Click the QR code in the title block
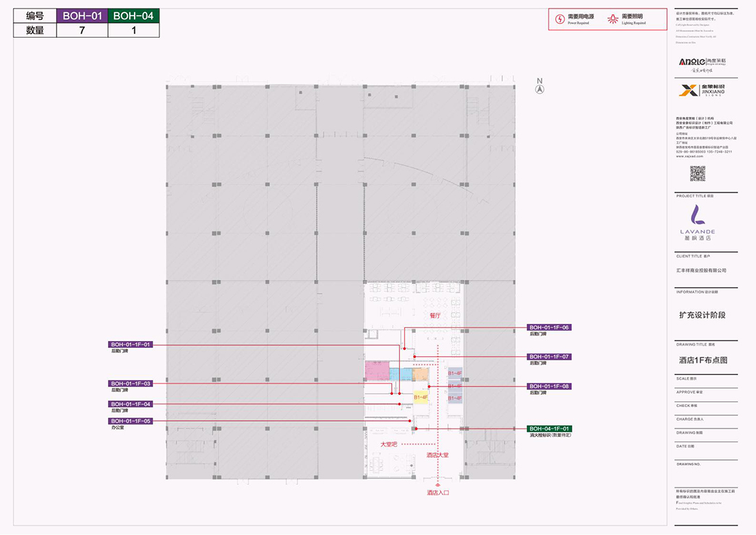The height and width of the screenshot is (535, 756). [x=698, y=173]
